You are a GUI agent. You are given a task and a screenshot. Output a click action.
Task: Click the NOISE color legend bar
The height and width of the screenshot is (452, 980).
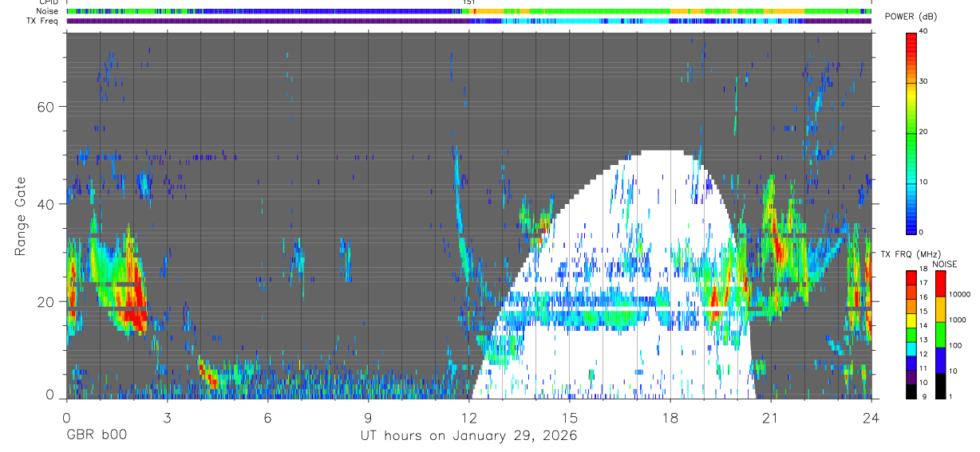(x=941, y=335)
